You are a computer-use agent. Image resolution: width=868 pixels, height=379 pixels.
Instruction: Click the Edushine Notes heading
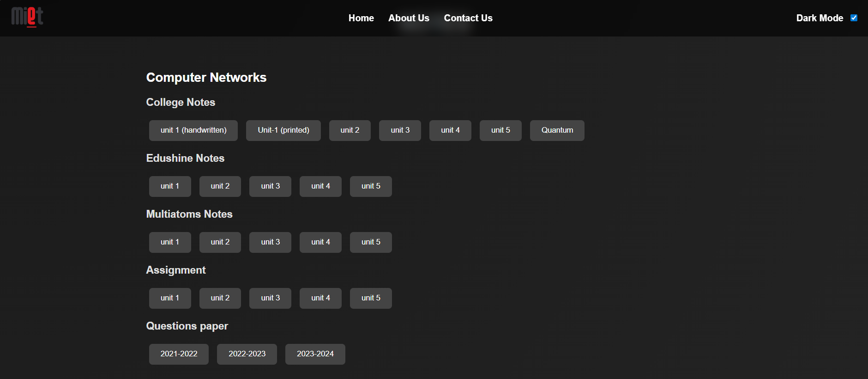(185, 158)
